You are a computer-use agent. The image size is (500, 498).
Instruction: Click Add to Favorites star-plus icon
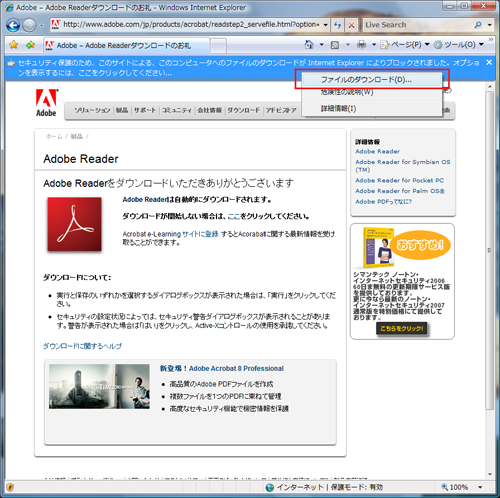coord(30,45)
